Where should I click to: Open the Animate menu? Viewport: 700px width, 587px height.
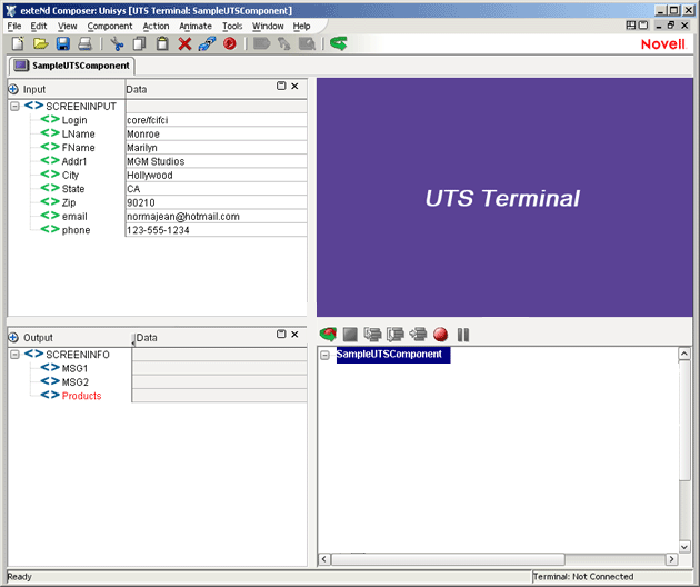click(196, 26)
